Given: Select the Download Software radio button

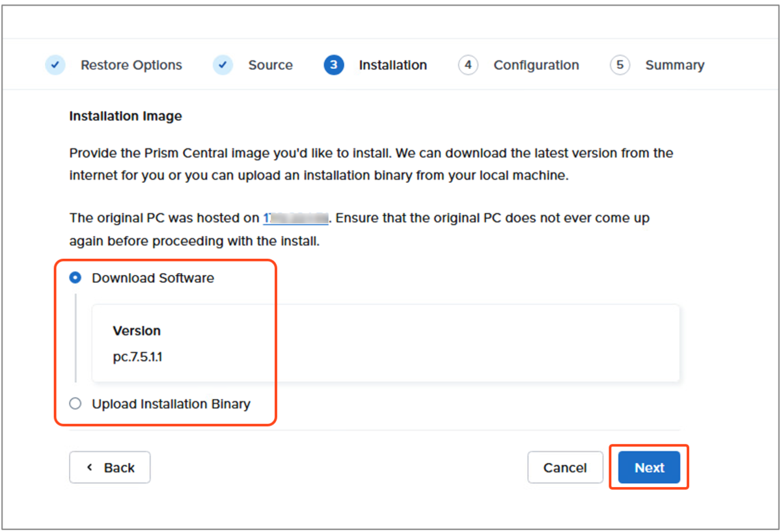Looking at the screenshot, I should coord(75,278).
